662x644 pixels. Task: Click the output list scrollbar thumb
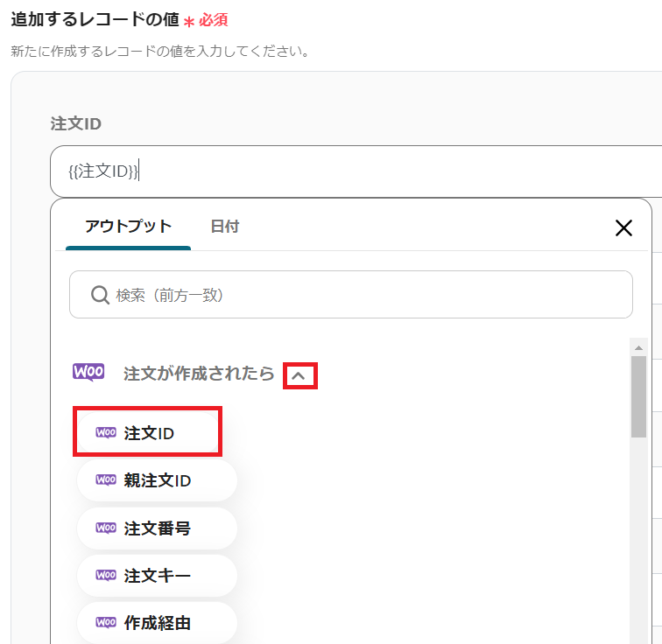[x=638, y=396]
